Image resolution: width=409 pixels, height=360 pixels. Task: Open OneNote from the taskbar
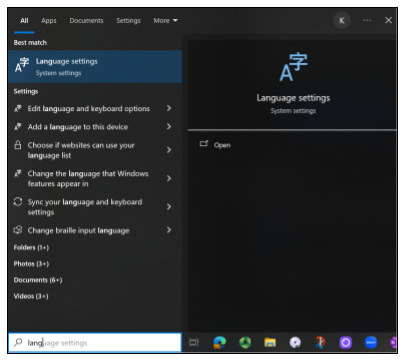click(x=393, y=342)
